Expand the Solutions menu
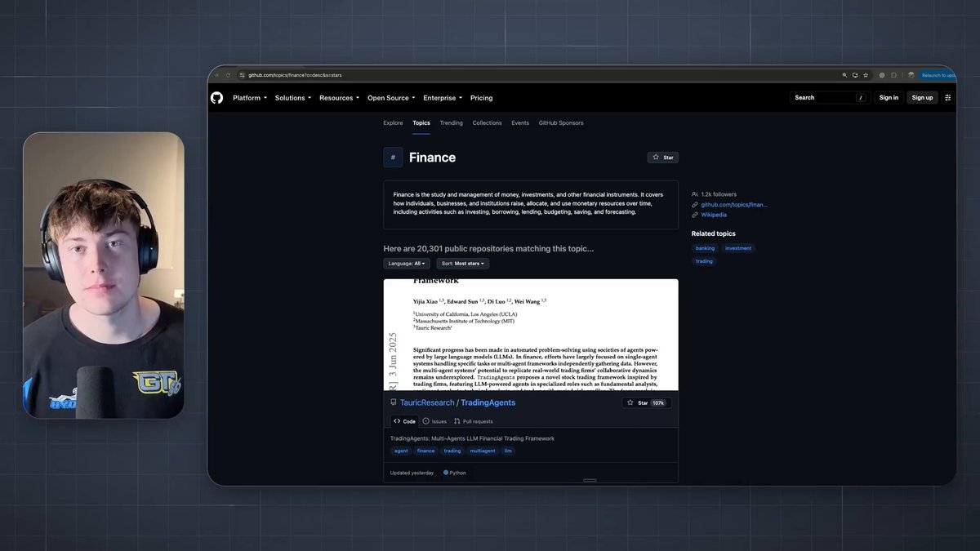The height and width of the screenshot is (551, 980). 293,98
